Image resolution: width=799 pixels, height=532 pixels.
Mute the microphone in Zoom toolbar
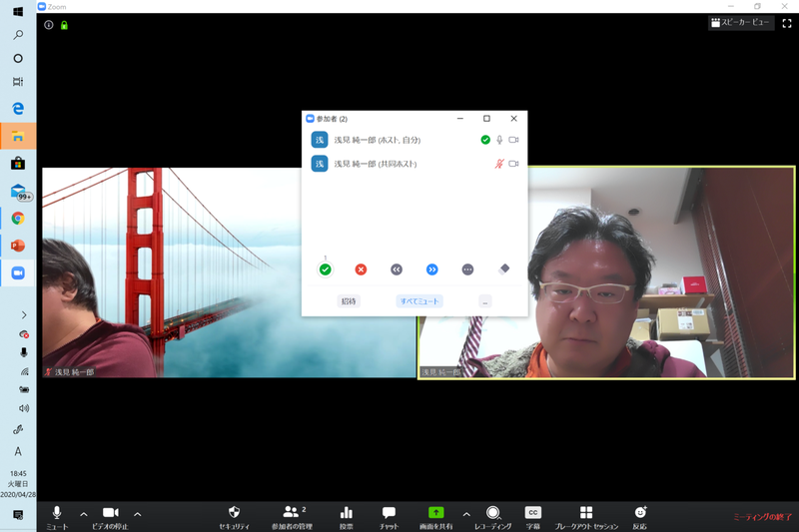(x=57, y=517)
